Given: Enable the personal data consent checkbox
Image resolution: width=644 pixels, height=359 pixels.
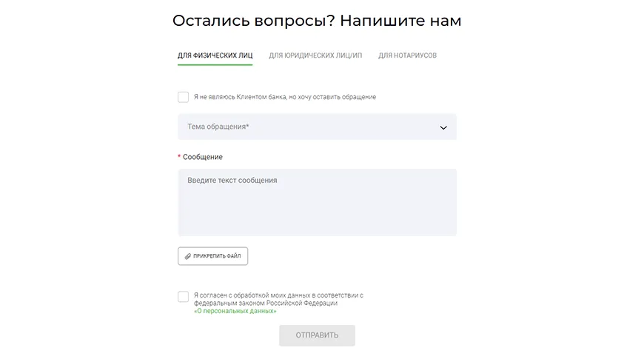Looking at the screenshot, I should point(184,297).
